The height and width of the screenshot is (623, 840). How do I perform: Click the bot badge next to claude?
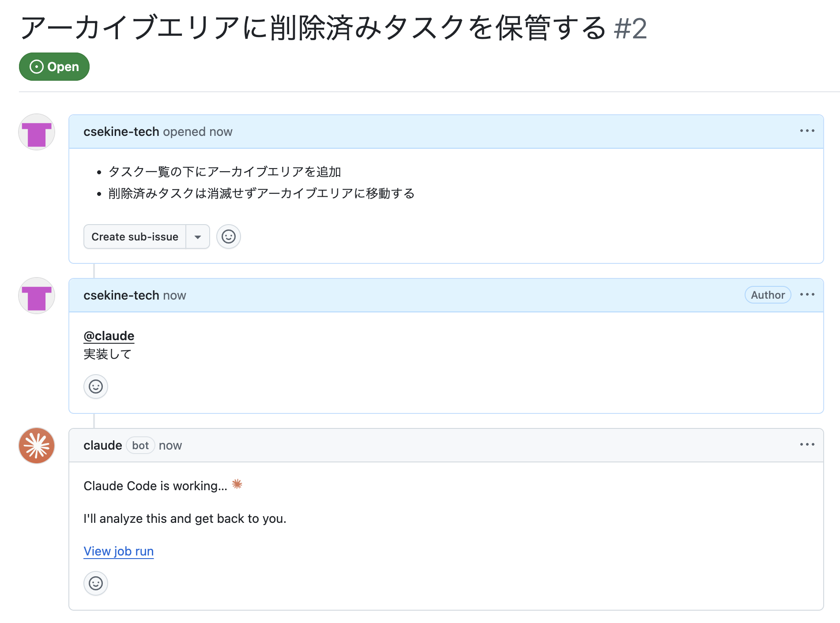pyautogui.click(x=140, y=445)
